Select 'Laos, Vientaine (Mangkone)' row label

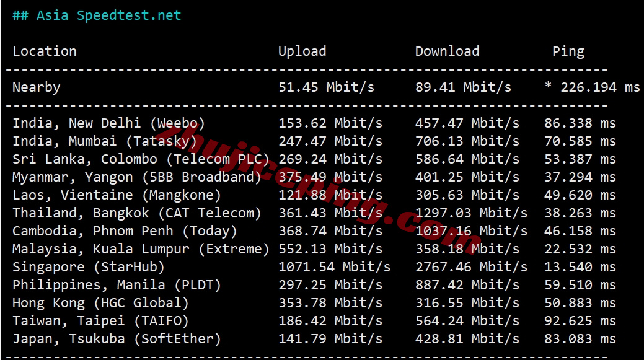pos(117,195)
